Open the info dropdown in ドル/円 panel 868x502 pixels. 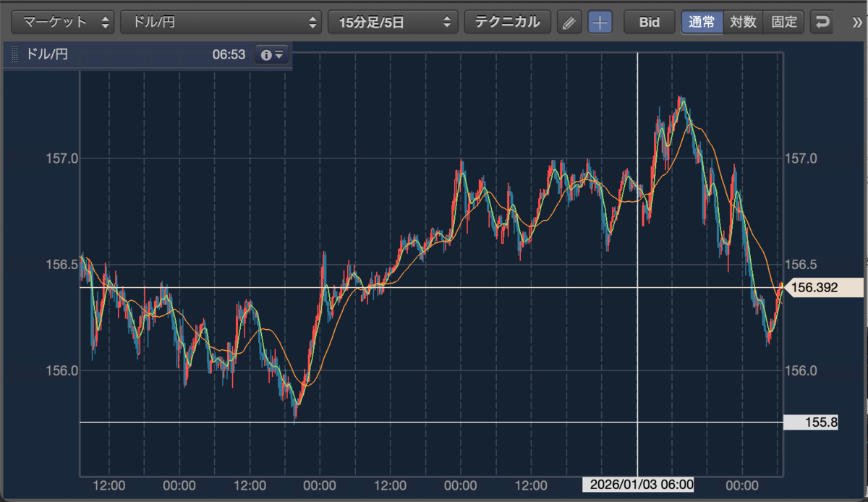coord(272,54)
